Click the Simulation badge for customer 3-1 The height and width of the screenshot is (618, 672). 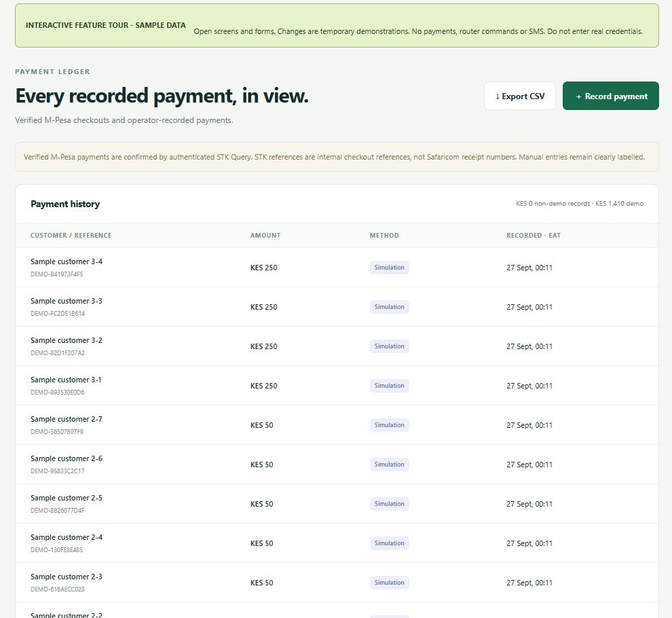(389, 386)
